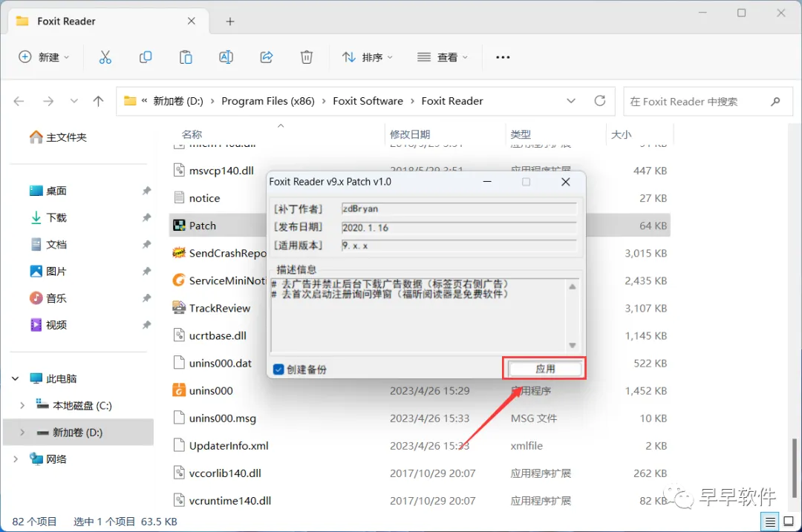802x532 pixels.
Task: Sort by 大小 column header
Action: (x=621, y=134)
